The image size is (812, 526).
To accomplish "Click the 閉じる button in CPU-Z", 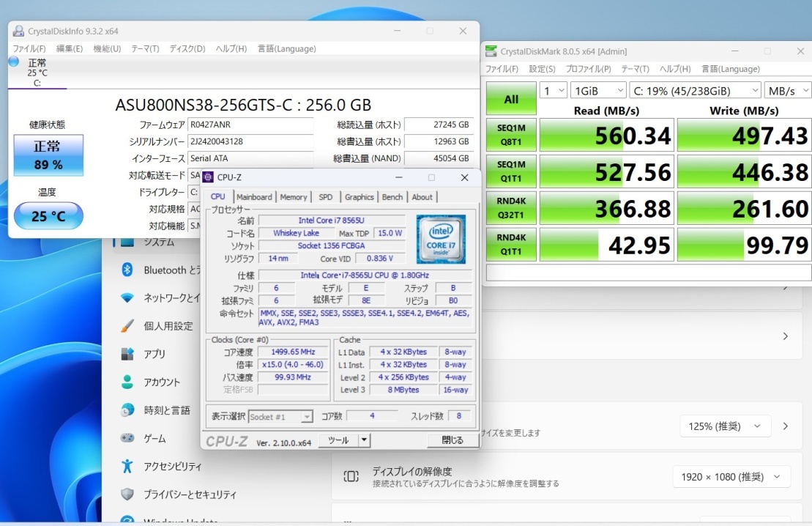I will point(452,440).
